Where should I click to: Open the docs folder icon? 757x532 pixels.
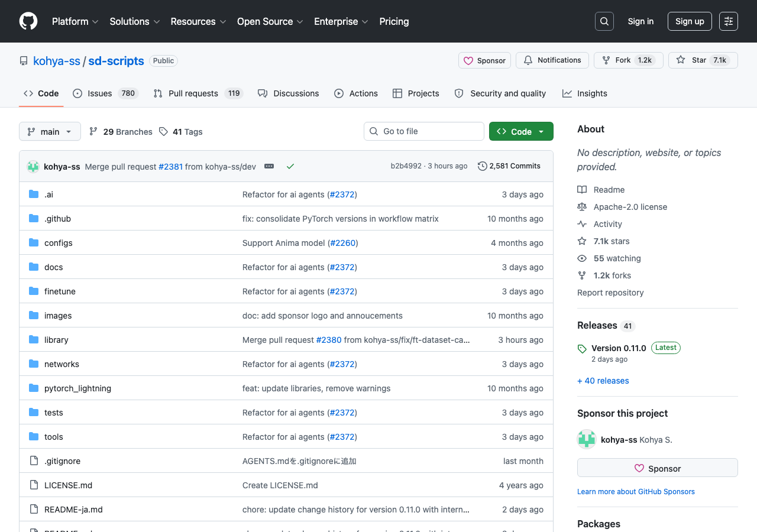[34, 267]
